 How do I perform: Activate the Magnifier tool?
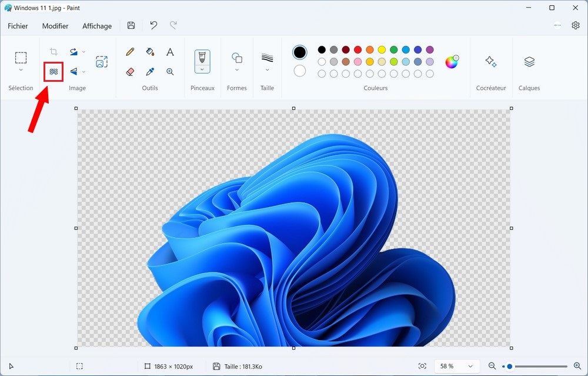point(170,72)
